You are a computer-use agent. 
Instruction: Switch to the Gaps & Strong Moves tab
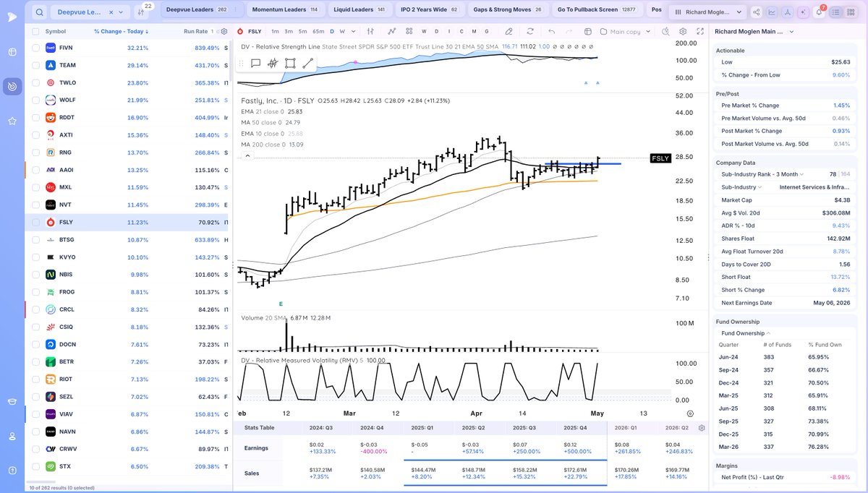click(x=507, y=10)
